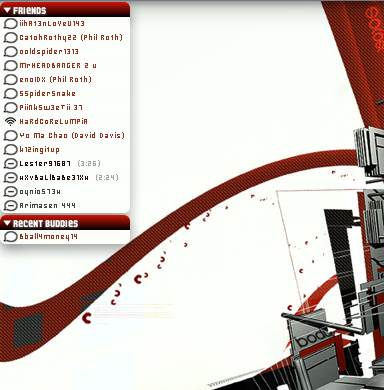Click the status bubble icon next to ooldspider1313

point(10,52)
